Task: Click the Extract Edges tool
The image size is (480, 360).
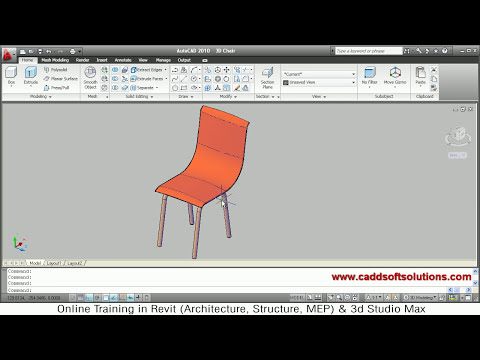Action: pyautogui.click(x=147, y=70)
